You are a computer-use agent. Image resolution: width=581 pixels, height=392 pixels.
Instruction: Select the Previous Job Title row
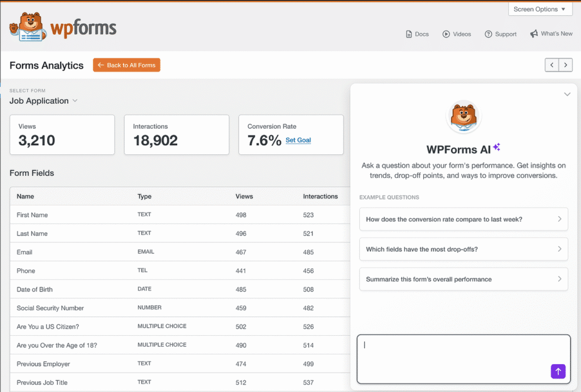(180, 382)
